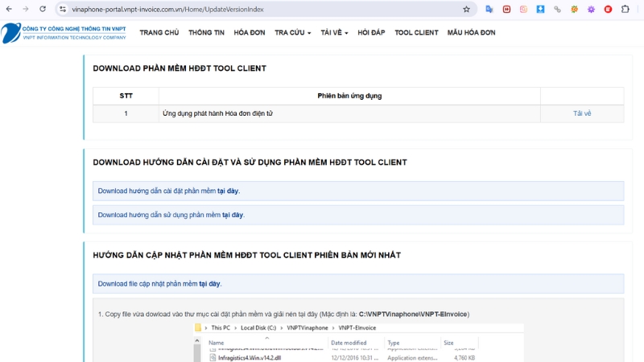Click the Google Translate extension icon

pos(489,9)
